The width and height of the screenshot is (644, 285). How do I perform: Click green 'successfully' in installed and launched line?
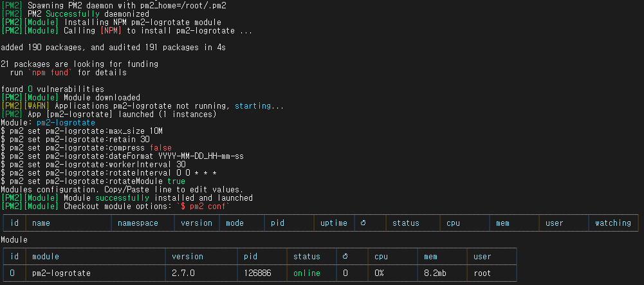[122, 198]
